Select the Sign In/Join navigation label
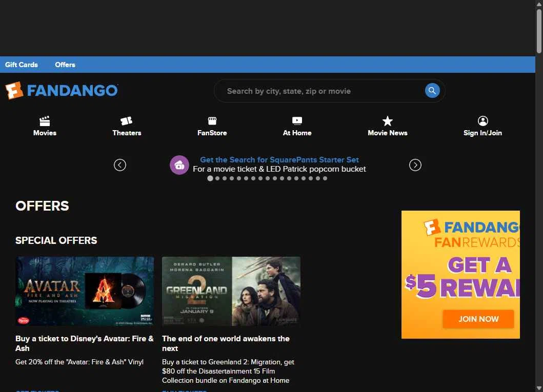The height and width of the screenshot is (392, 543). coord(482,133)
